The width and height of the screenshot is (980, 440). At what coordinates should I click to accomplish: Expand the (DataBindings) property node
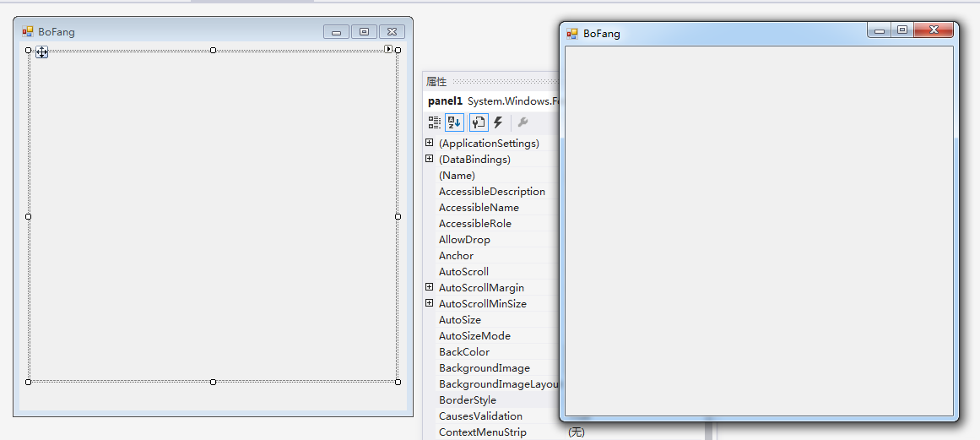coord(430,159)
